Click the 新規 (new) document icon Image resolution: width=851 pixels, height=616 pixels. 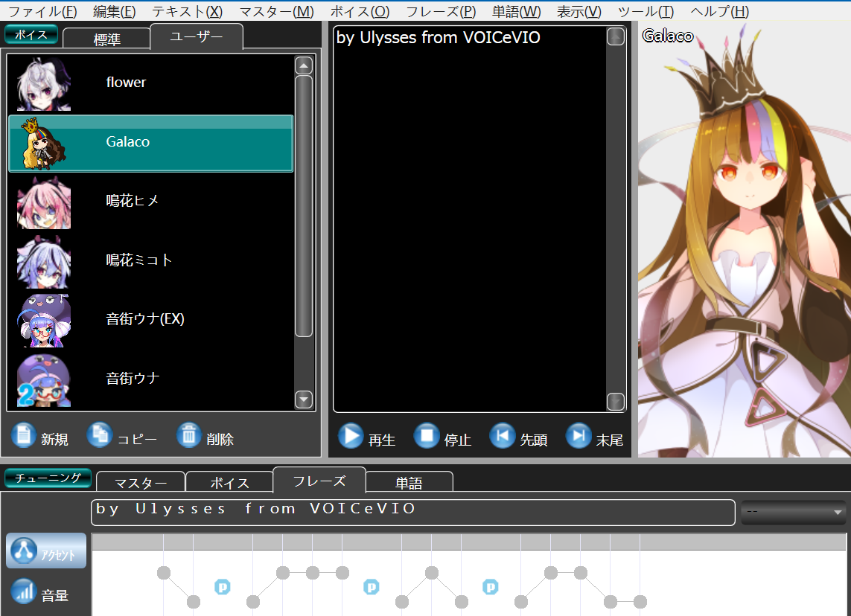(x=23, y=435)
